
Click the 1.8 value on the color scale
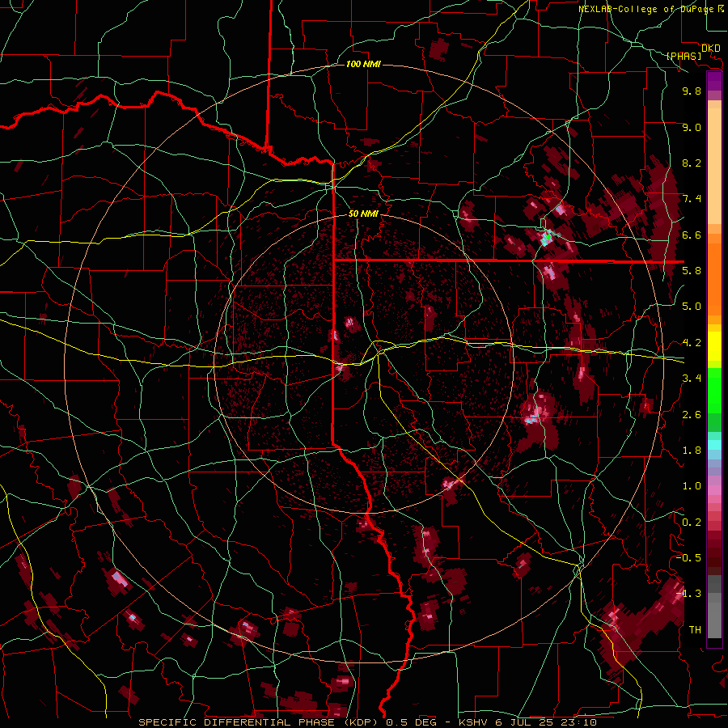click(x=692, y=451)
